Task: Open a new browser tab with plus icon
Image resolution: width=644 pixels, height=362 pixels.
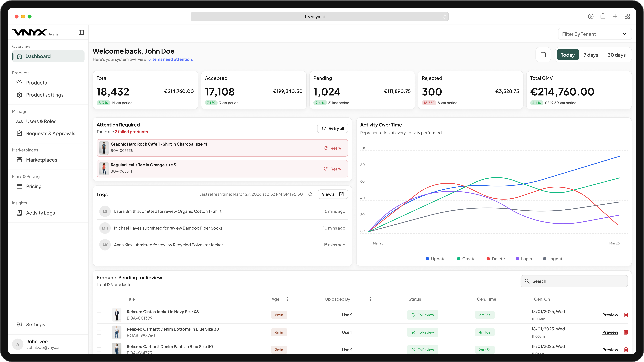Action: pos(615,16)
